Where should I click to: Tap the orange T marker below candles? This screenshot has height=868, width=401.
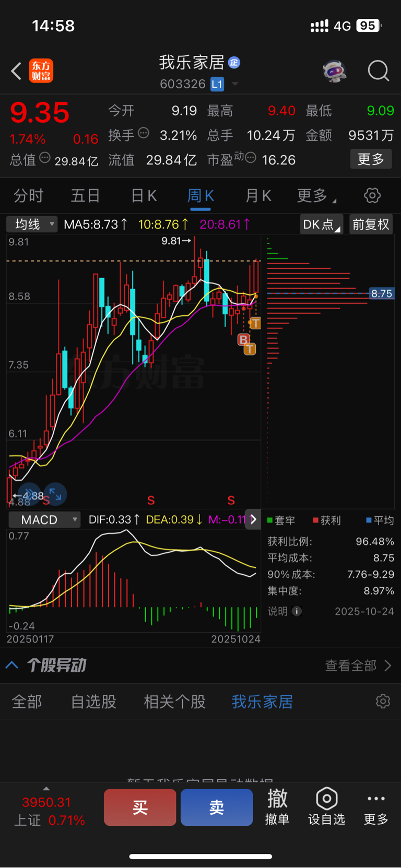point(250,349)
